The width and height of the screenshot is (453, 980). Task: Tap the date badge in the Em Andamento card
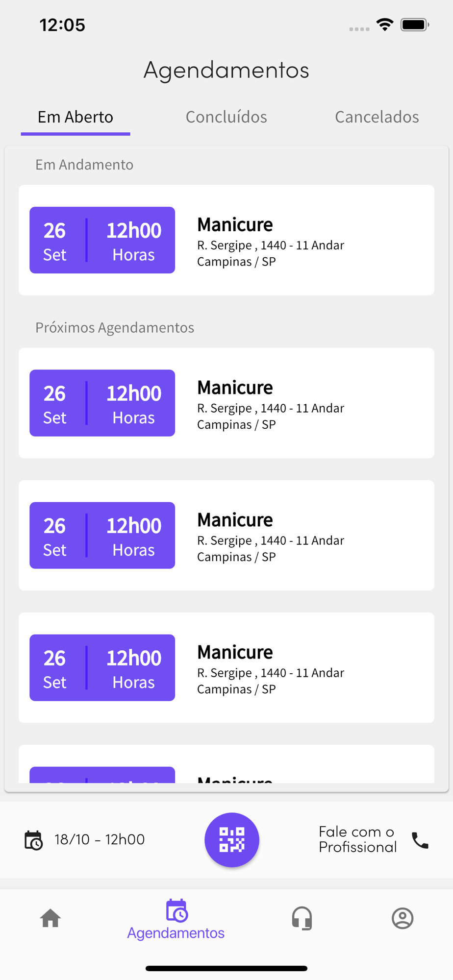(x=102, y=240)
